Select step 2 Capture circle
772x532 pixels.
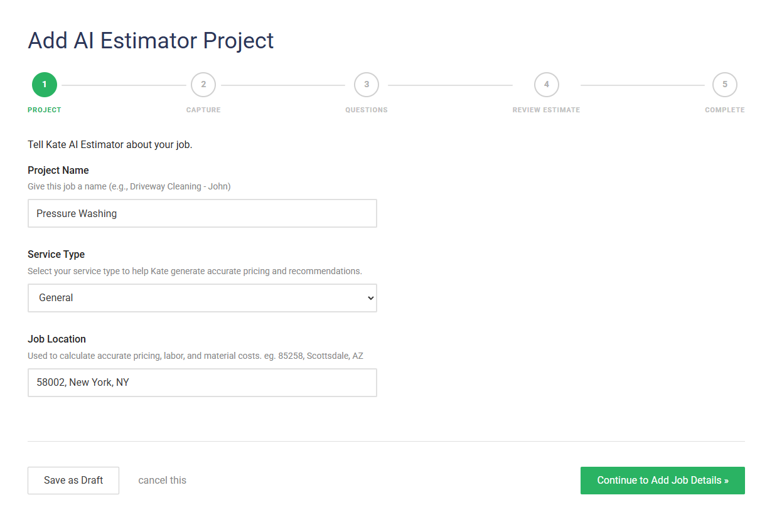click(x=203, y=84)
